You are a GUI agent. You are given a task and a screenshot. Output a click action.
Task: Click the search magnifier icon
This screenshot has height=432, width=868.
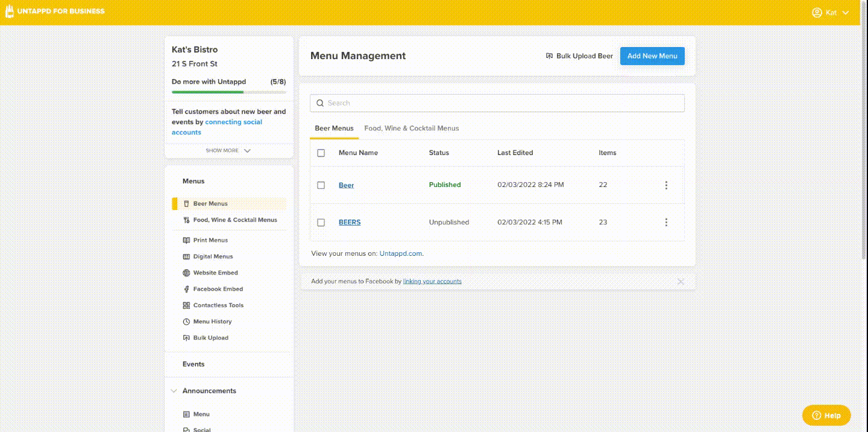(x=320, y=103)
